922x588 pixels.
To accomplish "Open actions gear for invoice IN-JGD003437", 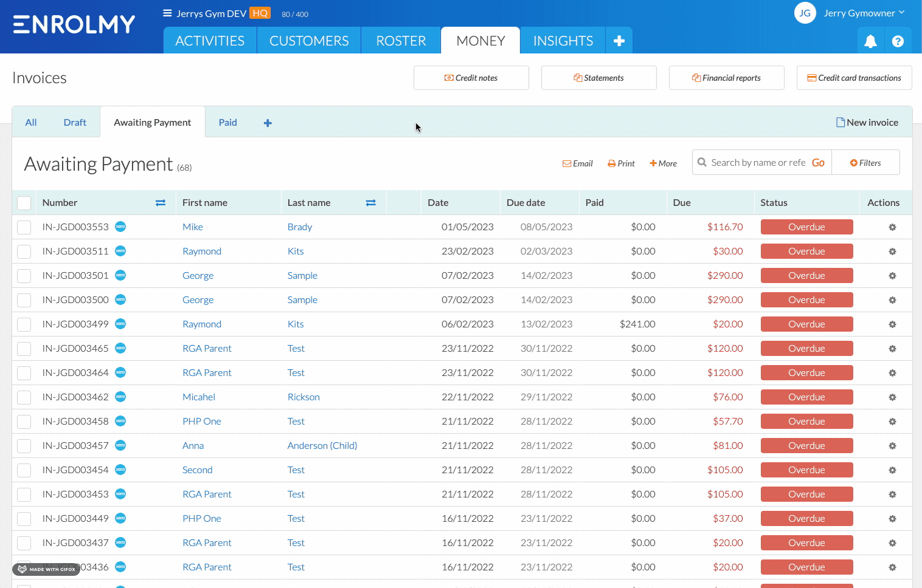I will point(892,543).
